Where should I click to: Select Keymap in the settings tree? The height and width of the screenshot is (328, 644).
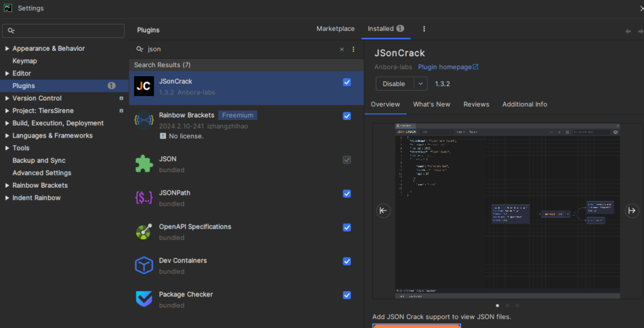(25, 61)
